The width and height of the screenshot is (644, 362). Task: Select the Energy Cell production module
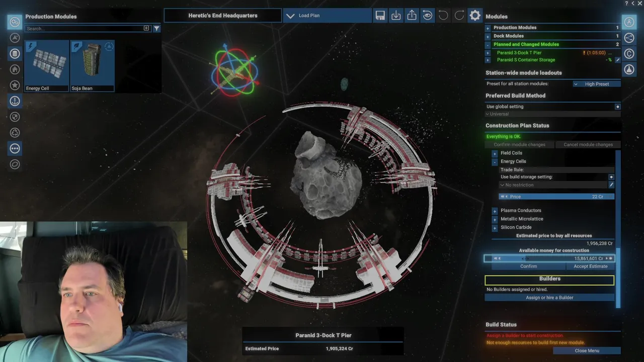pos(47,66)
